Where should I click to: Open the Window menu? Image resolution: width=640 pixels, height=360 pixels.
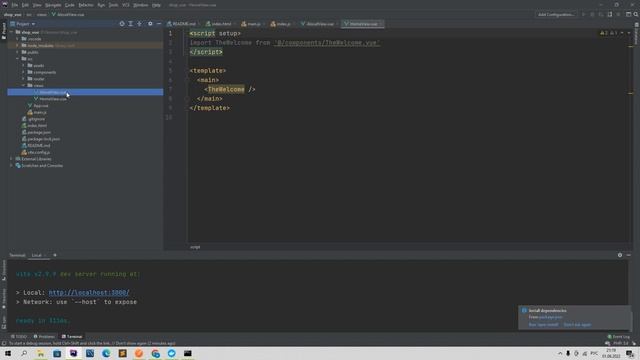[x=141, y=5]
